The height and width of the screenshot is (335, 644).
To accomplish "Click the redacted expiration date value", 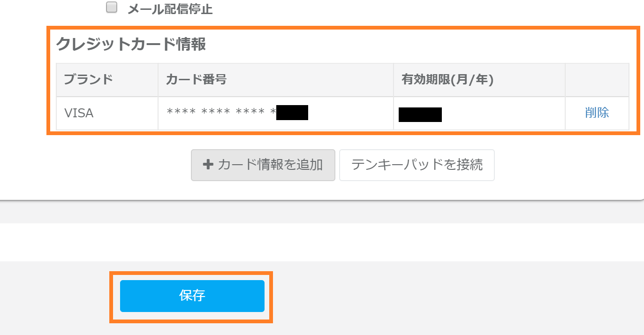I will pos(420,114).
